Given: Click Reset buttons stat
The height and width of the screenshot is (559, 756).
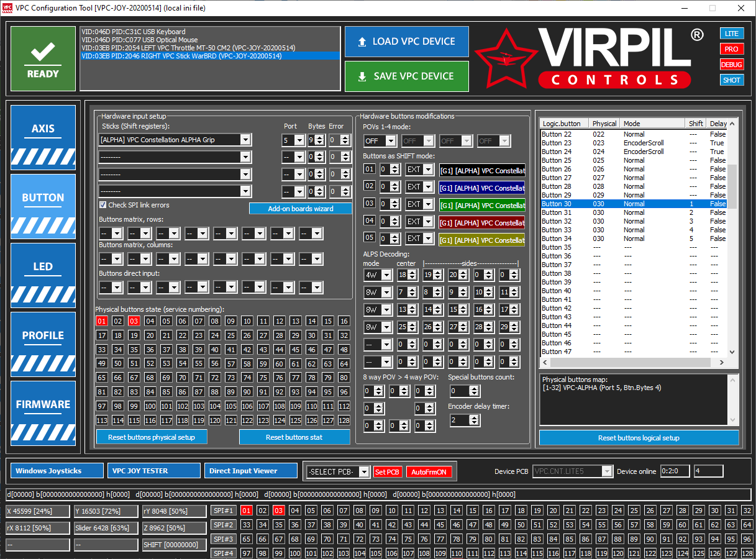Looking at the screenshot, I should pyautogui.click(x=294, y=437).
